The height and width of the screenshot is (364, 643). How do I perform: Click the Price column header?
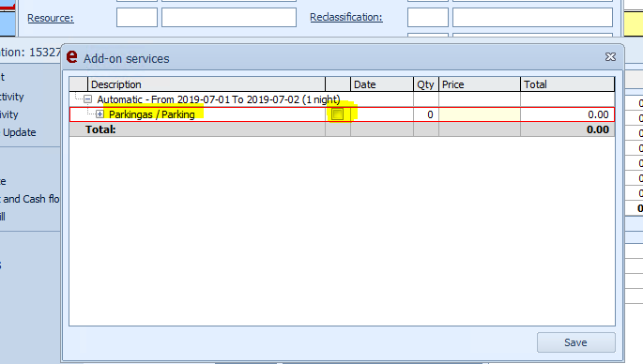click(x=480, y=84)
